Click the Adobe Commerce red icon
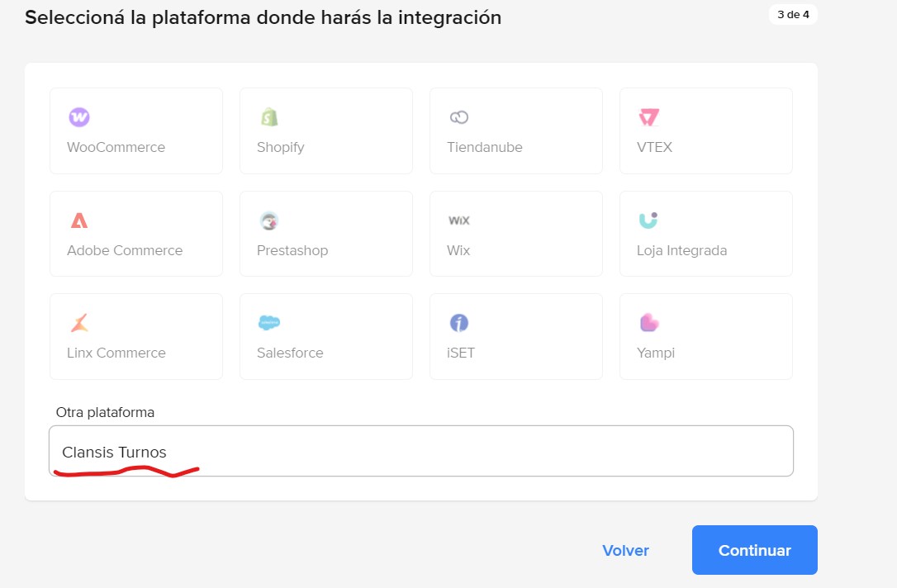Viewport: 897px width, 588px height. click(x=79, y=220)
